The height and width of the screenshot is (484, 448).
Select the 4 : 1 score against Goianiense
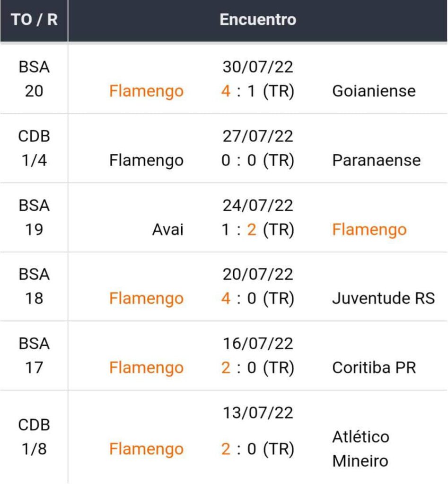coord(258,91)
